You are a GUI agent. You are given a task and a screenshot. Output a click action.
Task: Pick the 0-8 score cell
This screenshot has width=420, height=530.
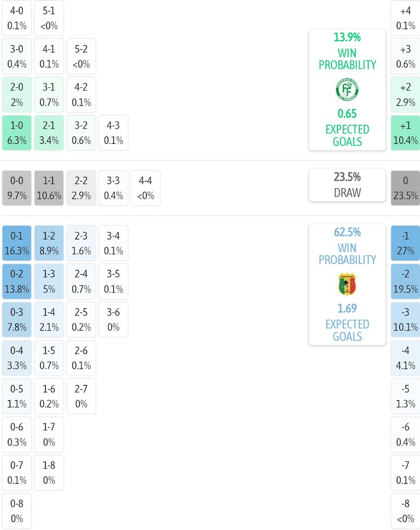click(x=17, y=511)
